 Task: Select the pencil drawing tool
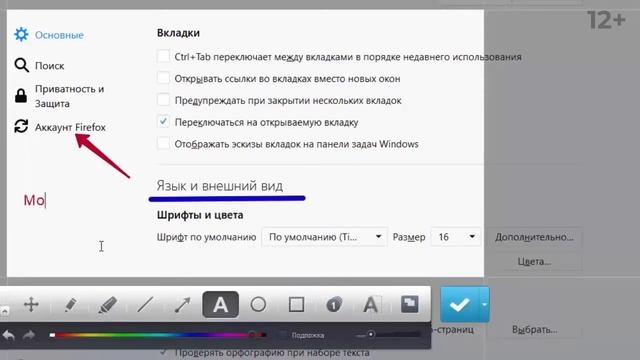70,304
